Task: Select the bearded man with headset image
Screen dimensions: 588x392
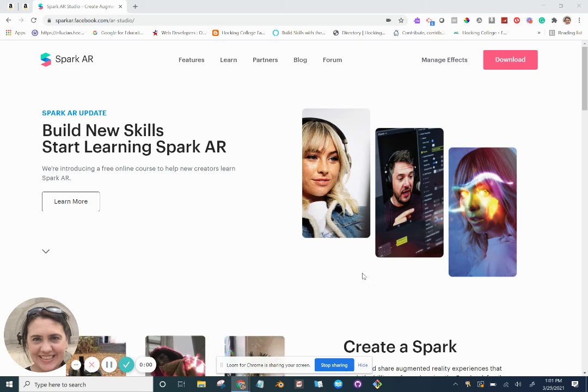Action: pyautogui.click(x=409, y=192)
